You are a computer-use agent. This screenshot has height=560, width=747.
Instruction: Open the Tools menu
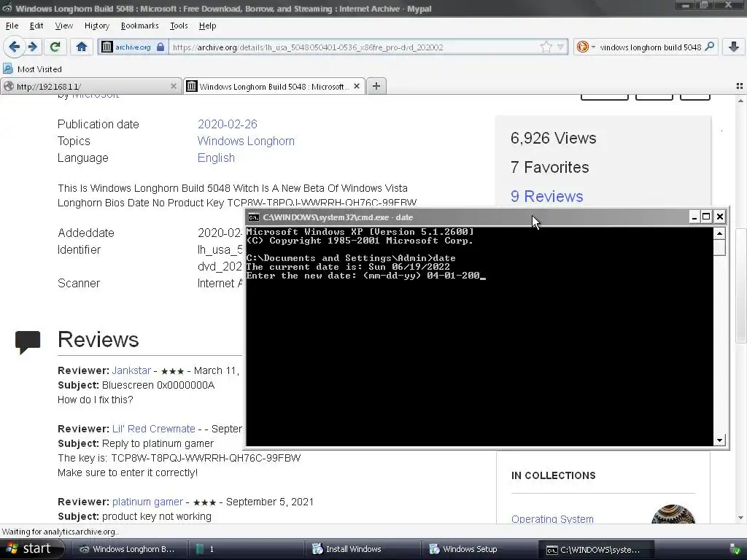[179, 26]
